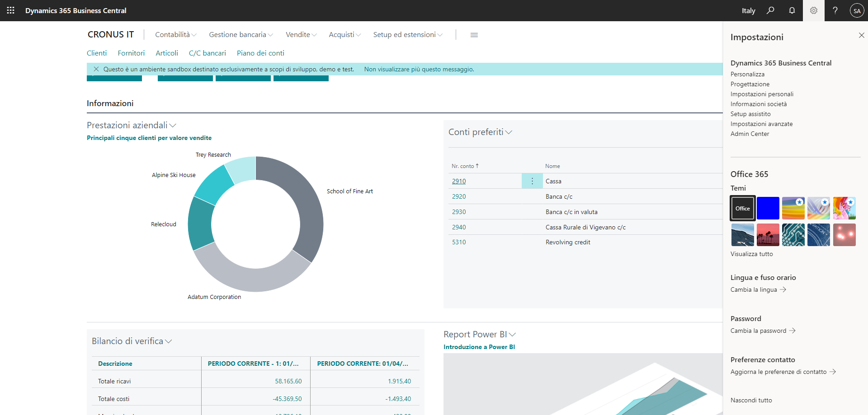Select the palm trees sunset theme swatch

768,235
